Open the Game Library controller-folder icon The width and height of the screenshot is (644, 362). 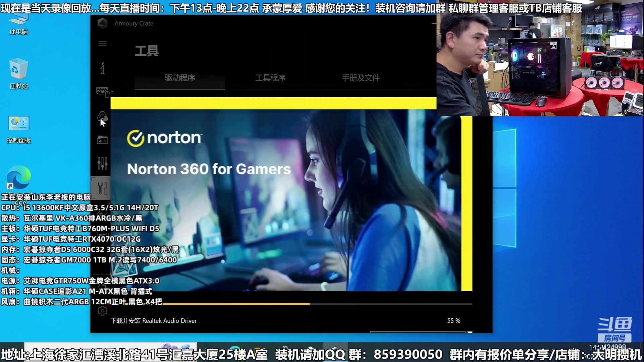102,140
